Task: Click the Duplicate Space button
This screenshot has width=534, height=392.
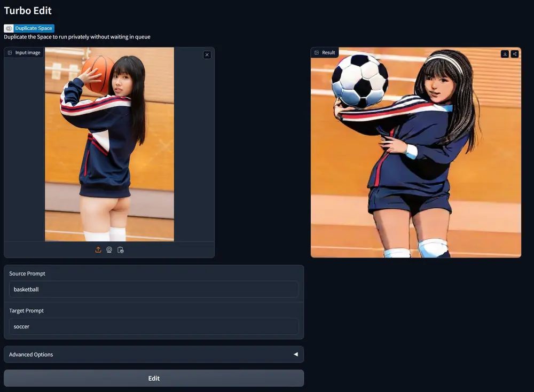Action: coord(29,28)
